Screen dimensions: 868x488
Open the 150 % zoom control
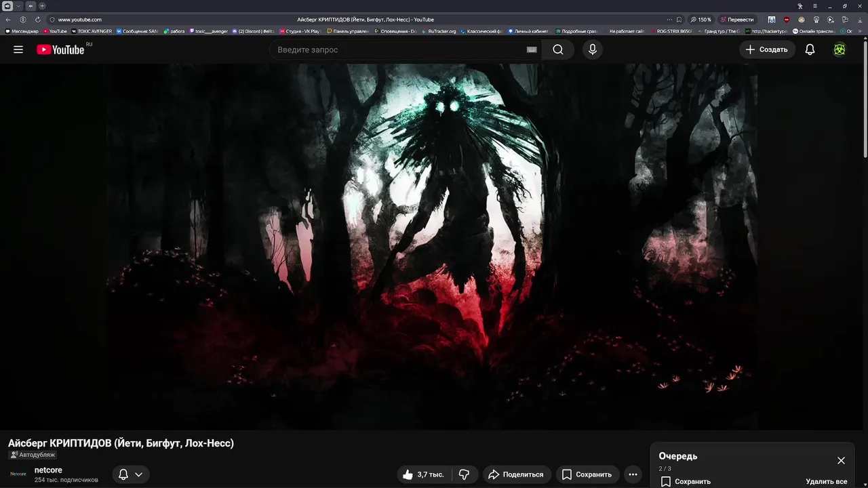coord(701,20)
